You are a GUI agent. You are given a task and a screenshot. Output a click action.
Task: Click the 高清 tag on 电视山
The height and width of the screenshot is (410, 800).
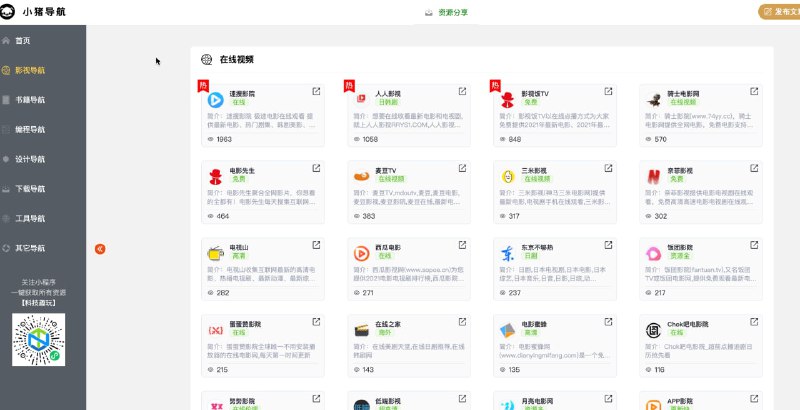coord(239,255)
